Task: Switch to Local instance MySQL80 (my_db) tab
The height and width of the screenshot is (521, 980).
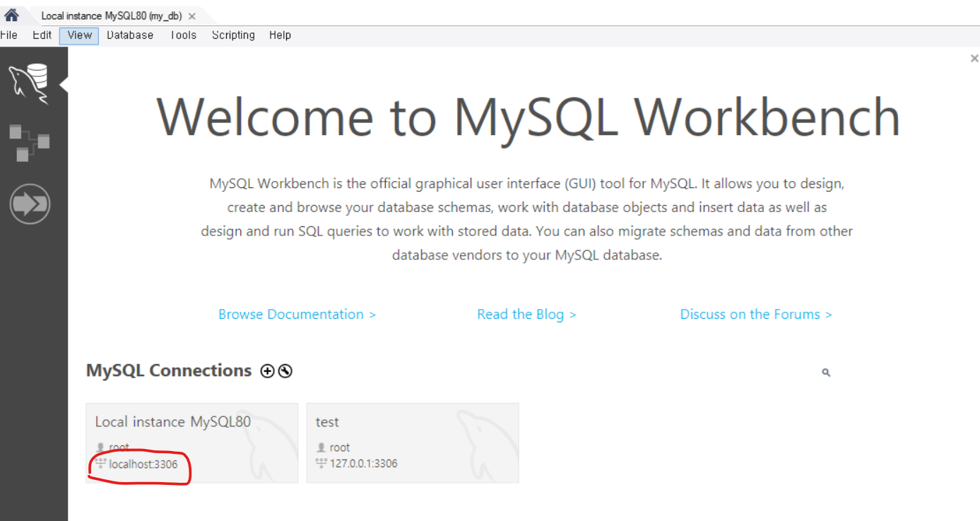Action: tap(111, 16)
